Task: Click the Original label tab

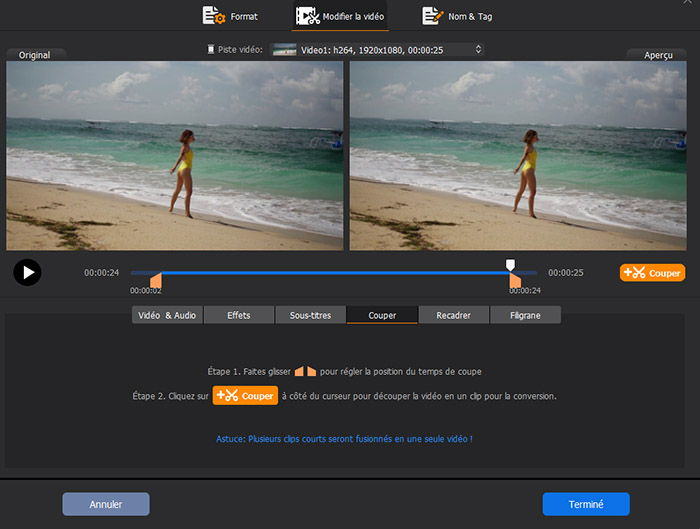Action: coord(34,55)
